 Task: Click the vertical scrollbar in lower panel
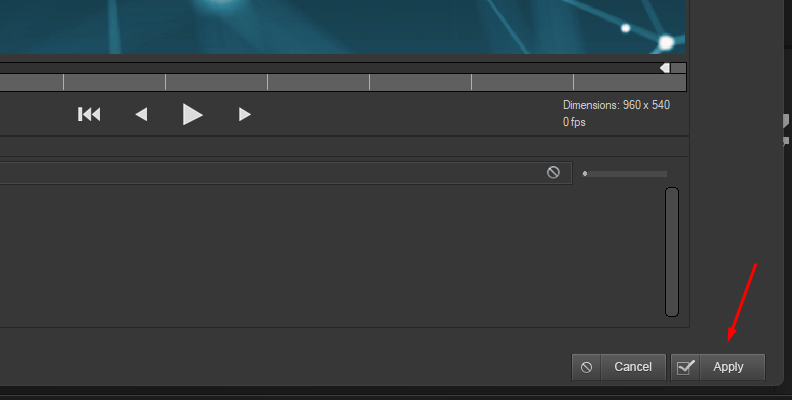click(672, 252)
